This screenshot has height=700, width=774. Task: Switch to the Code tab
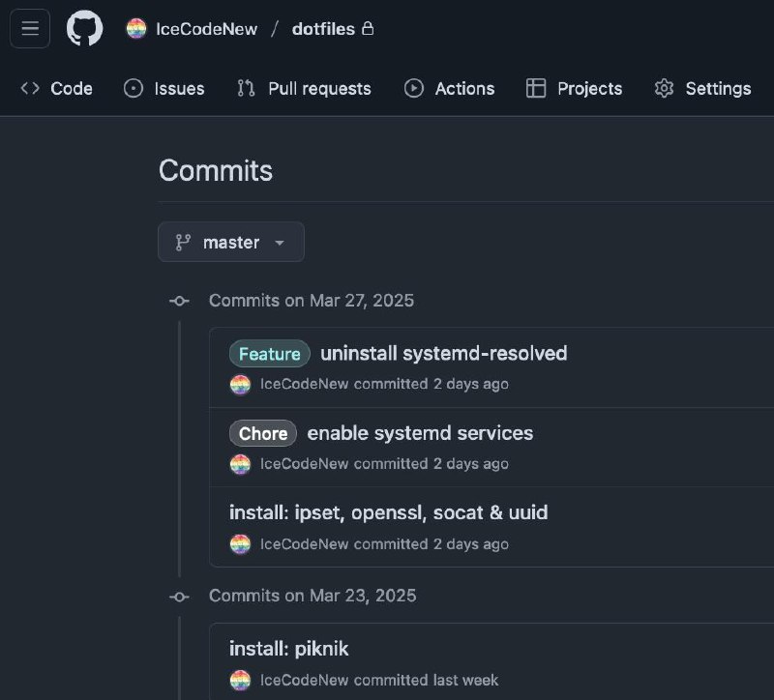click(x=68, y=88)
